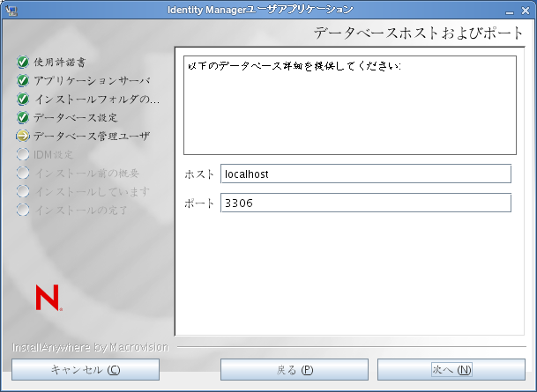This screenshot has width=537, height=392.
Task: Minimize the Identity Manager installer window
Action: point(510,11)
